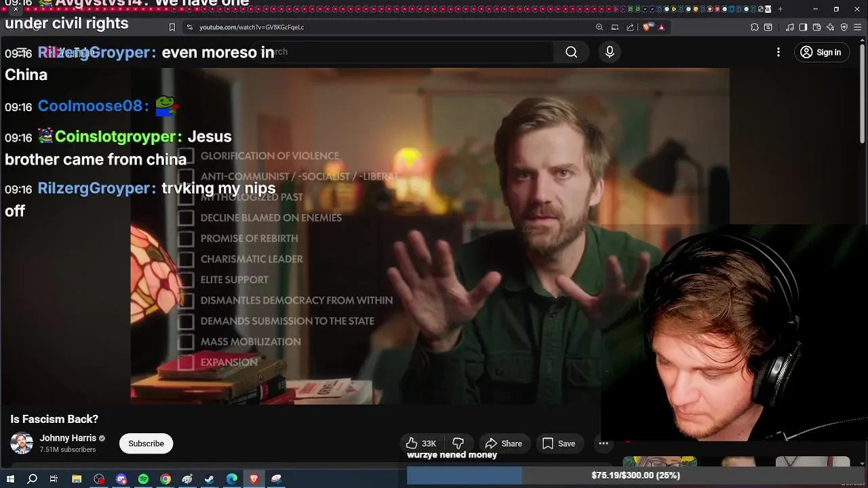Bookmark this page in the address bar

coord(172,27)
